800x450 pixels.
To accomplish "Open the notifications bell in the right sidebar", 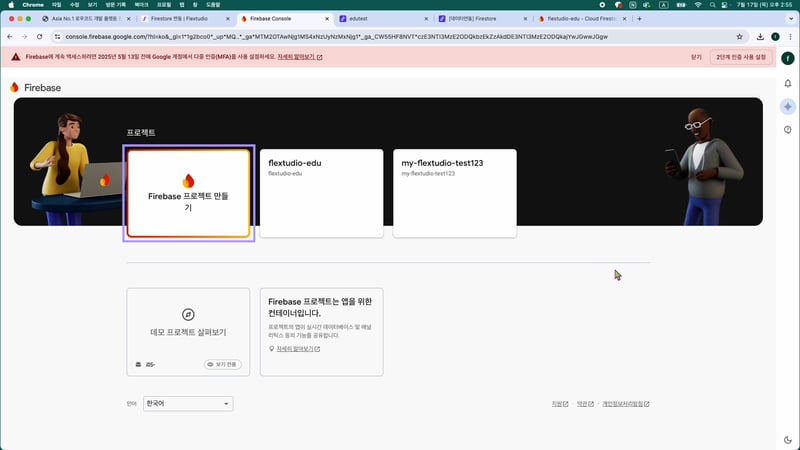I will pyautogui.click(x=788, y=84).
